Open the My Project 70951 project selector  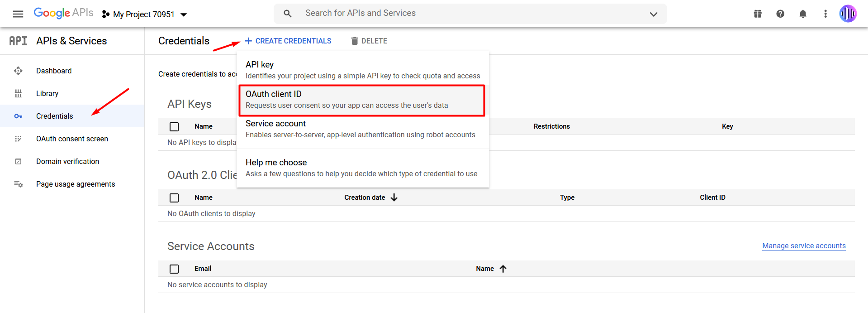145,14
